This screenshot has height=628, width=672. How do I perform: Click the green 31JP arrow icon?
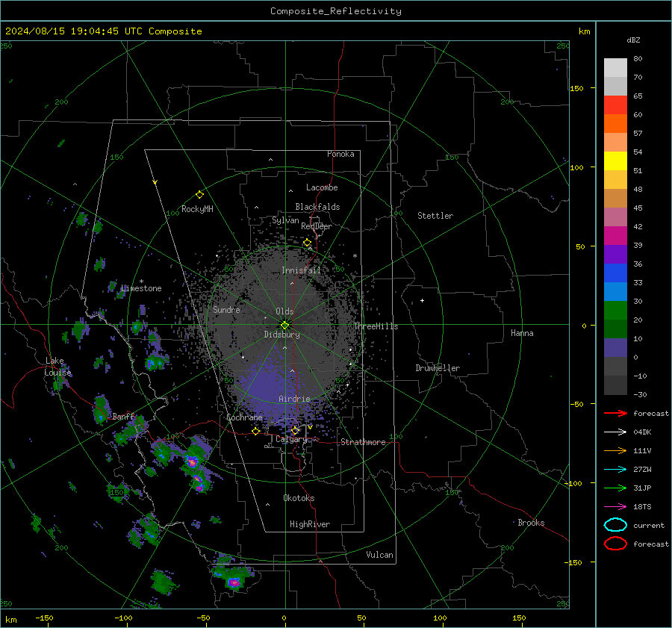(615, 488)
